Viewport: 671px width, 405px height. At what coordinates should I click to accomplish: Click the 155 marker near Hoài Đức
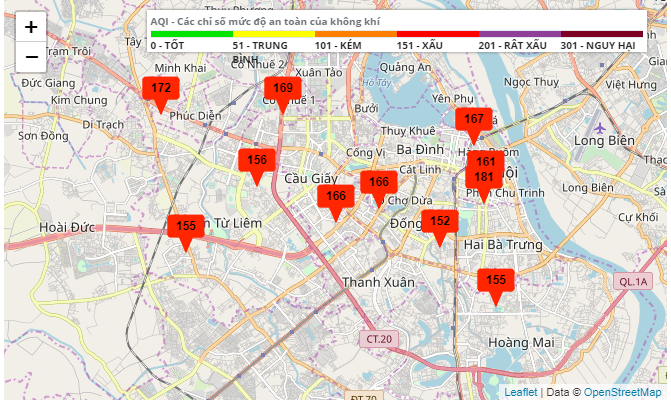[186, 227]
